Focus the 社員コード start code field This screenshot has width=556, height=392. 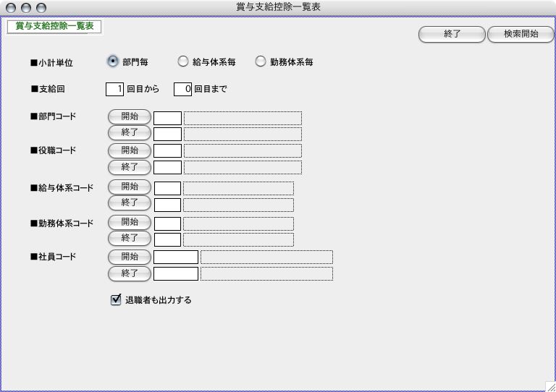point(176,257)
